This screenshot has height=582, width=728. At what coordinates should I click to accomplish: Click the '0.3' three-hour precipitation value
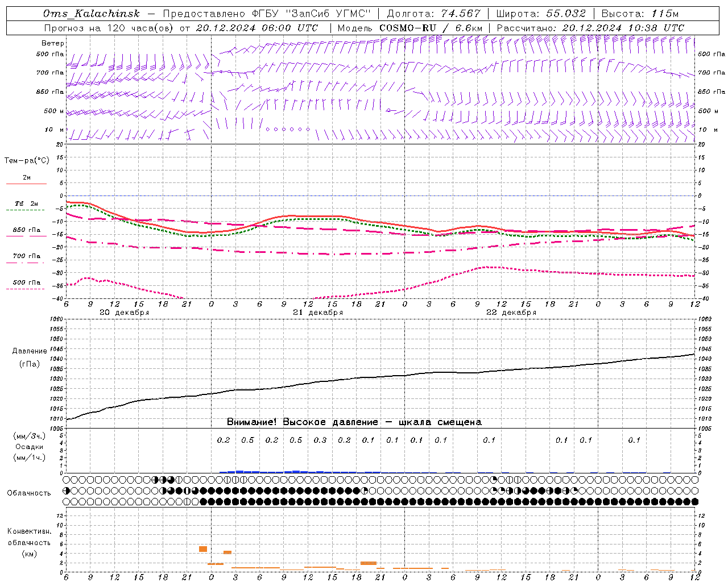[x=320, y=440]
